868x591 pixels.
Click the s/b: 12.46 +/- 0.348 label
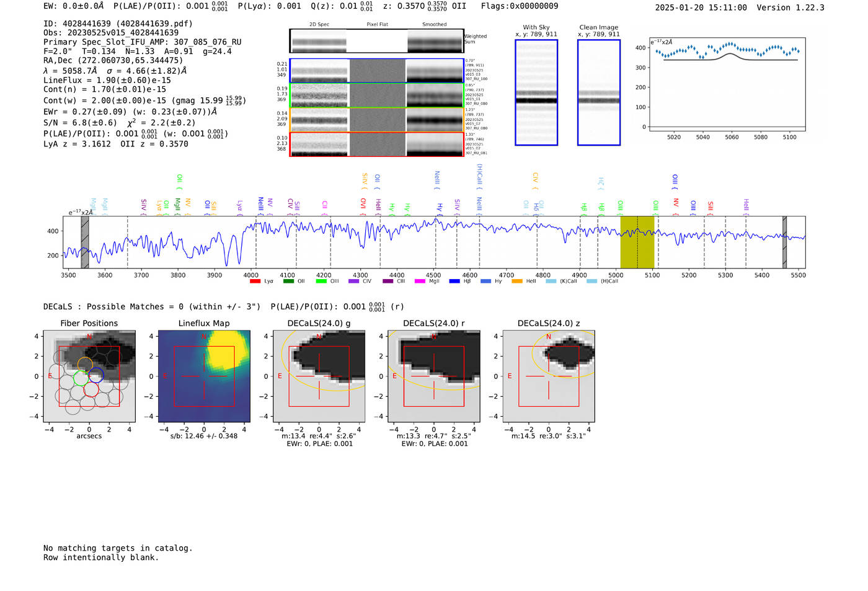click(x=204, y=436)
